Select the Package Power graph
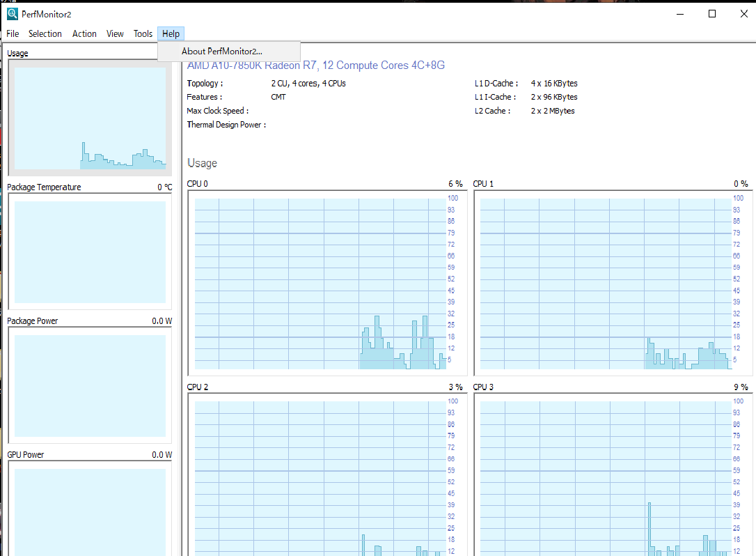The width and height of the screenshot is (756, 556). click(x=90, y=385)
